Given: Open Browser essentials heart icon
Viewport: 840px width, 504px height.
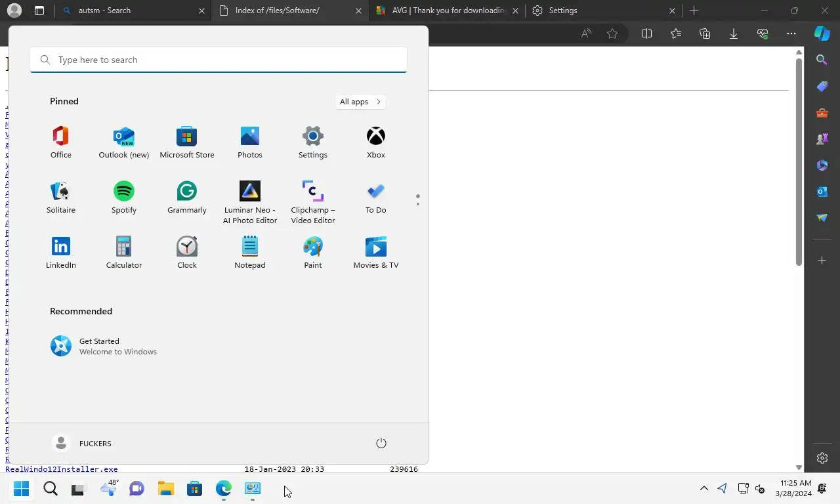Looking at the screenshot, I should (763, 33).
